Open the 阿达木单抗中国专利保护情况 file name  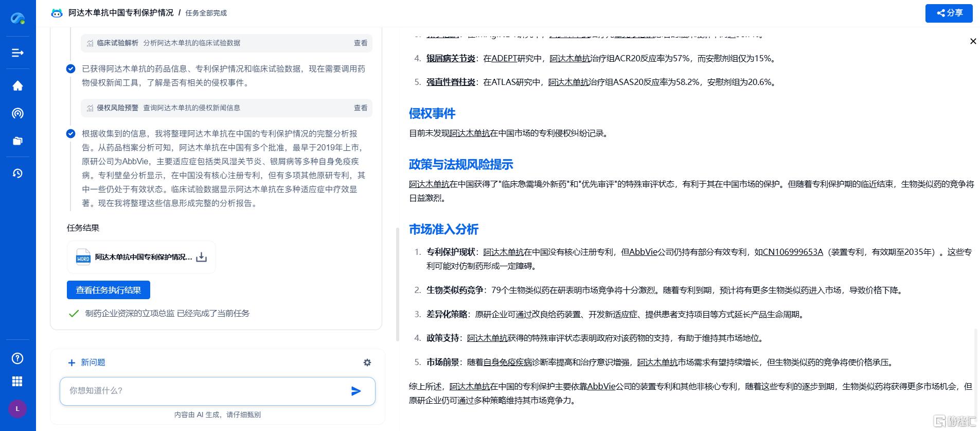144,257
